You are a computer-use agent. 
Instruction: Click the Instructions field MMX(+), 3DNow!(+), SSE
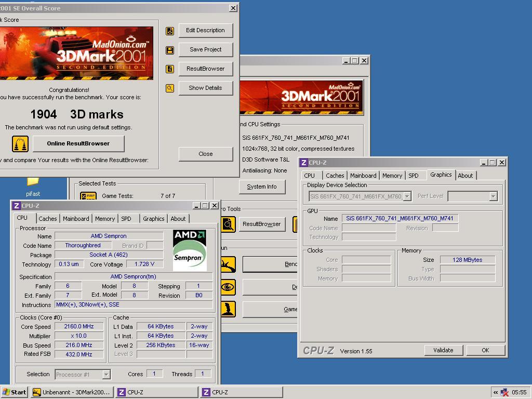pyautogui.click(x=134, y=304)
